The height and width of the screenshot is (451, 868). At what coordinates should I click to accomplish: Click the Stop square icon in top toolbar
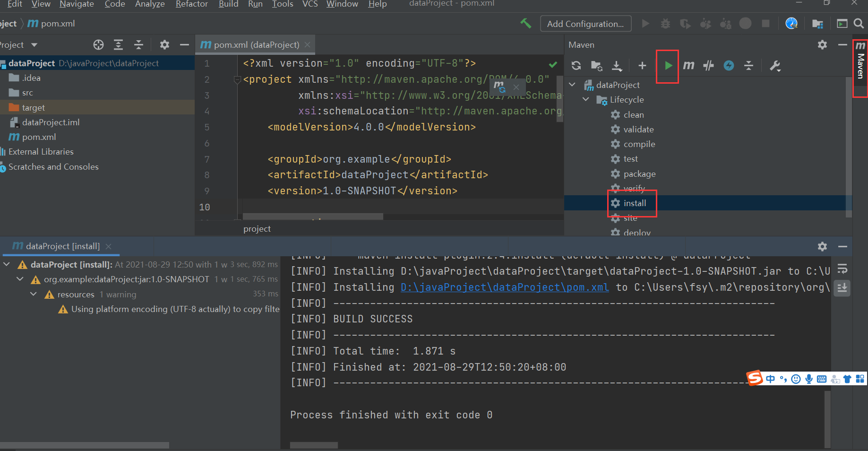(x=765, y=23)
